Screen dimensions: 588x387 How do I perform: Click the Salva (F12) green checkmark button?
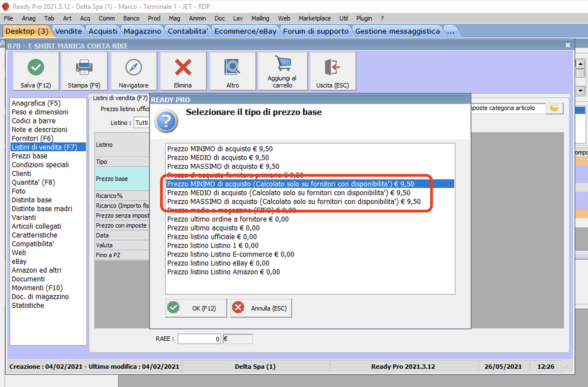[36, 71]
